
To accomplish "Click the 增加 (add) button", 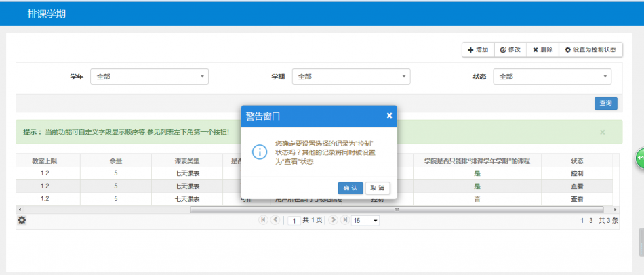I will [478, 49].
